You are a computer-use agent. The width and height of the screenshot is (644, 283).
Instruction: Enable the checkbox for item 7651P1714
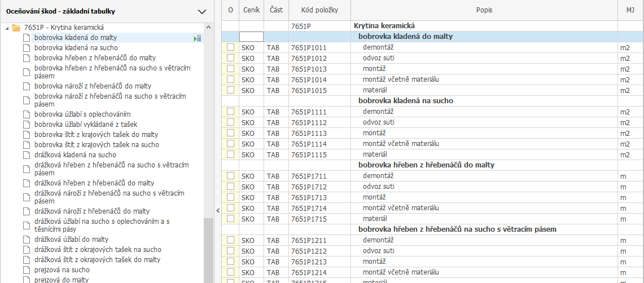[x=230, y=208]
